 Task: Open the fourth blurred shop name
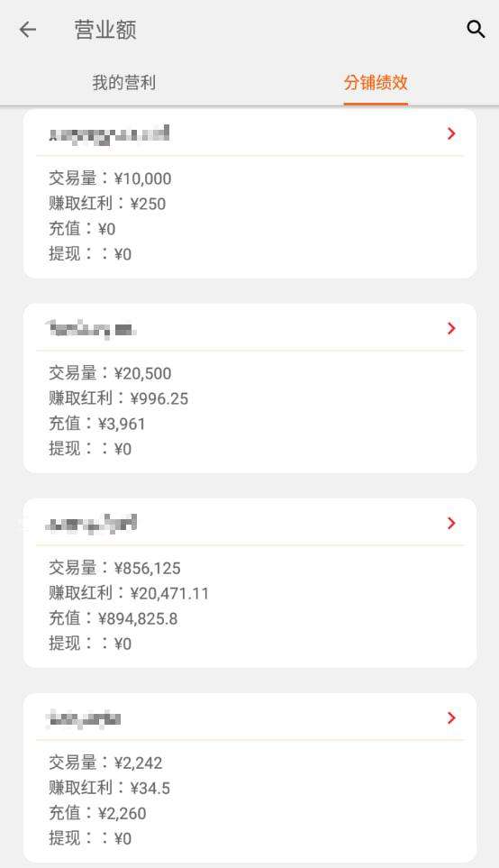pos(84,718)
